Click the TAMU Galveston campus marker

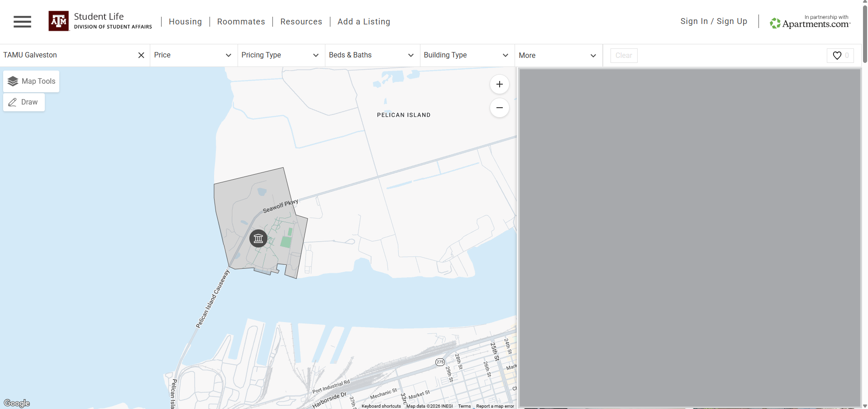click(258, 238)
